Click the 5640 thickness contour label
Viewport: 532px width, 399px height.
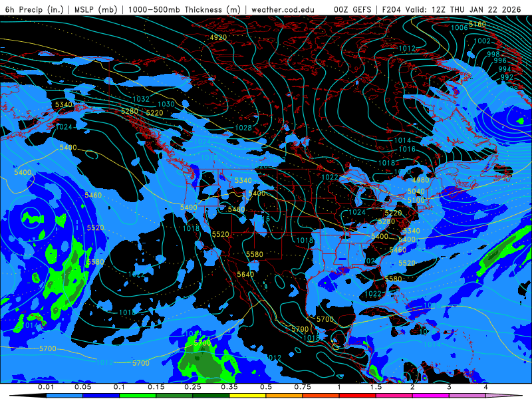coord(245,274)
